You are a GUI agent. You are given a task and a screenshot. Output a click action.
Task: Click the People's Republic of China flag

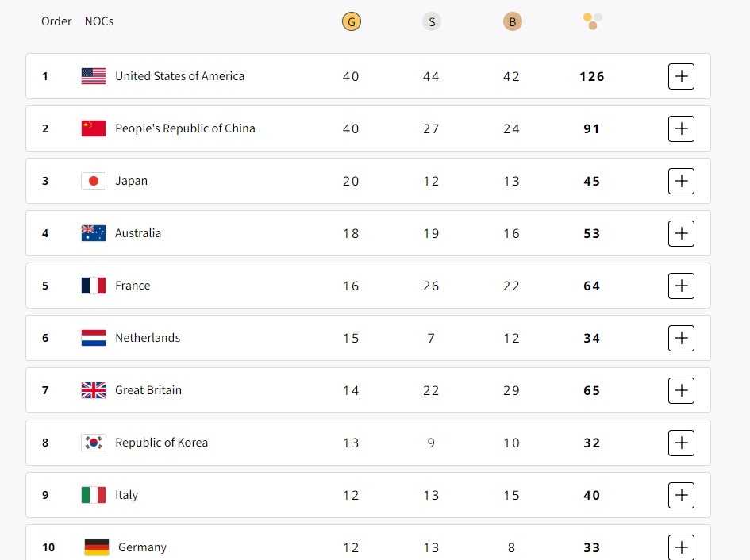[93, 128]
